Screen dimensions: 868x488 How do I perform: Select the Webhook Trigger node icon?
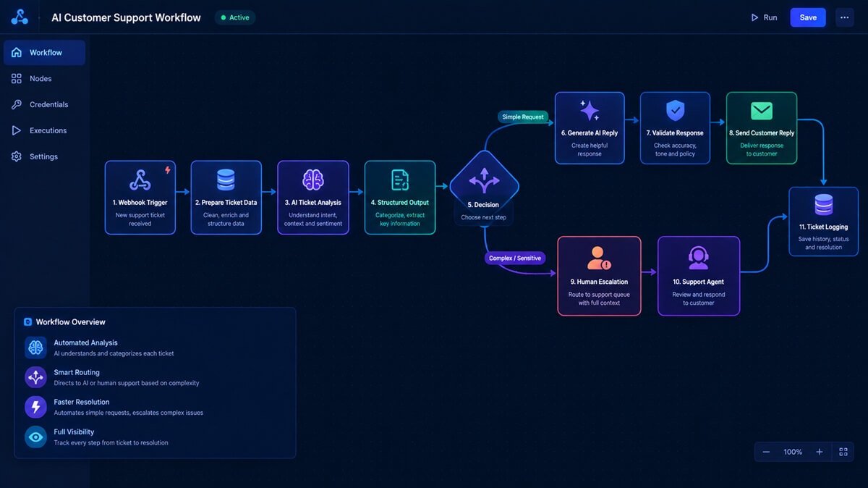point(140,180)
